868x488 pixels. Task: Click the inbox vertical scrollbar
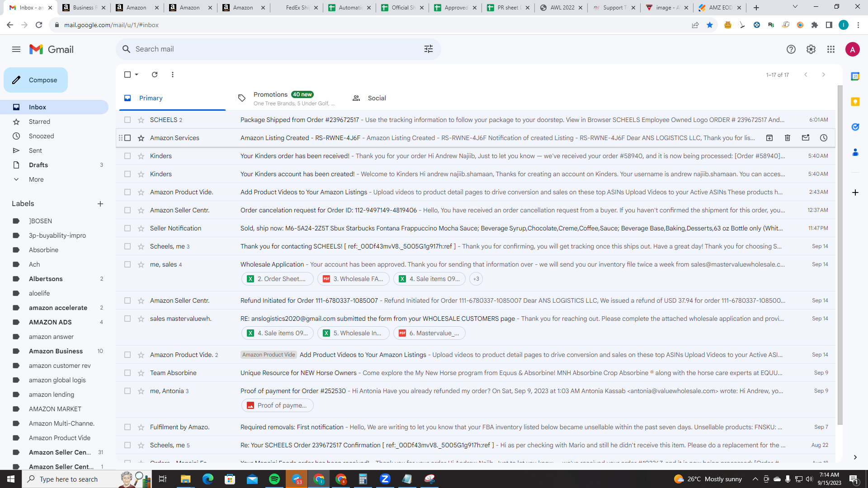840,255
